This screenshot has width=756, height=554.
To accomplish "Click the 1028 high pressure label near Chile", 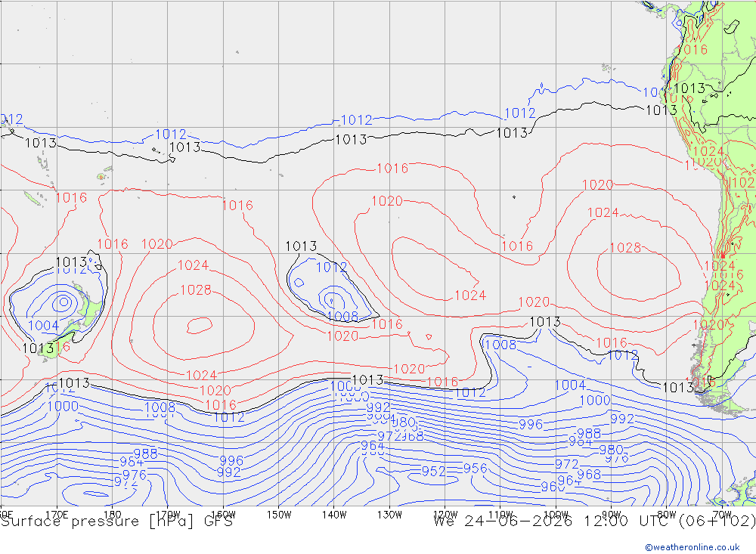I will (x=625, y=247).
